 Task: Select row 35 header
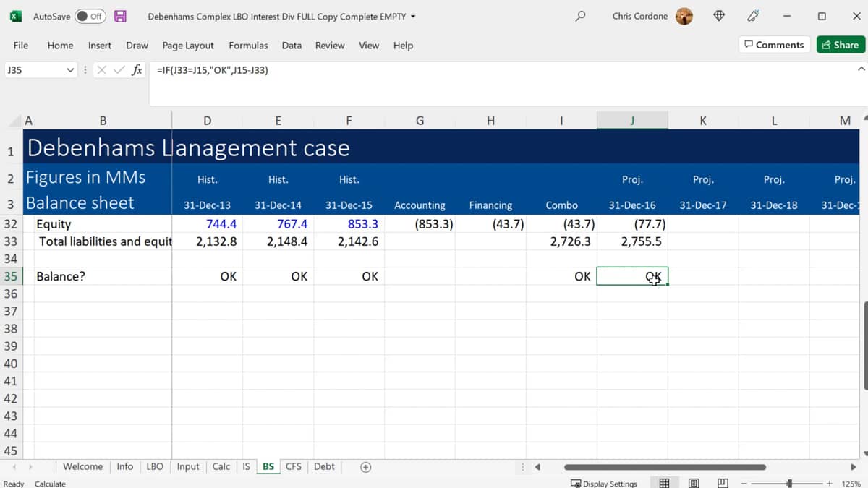[11, 276]
